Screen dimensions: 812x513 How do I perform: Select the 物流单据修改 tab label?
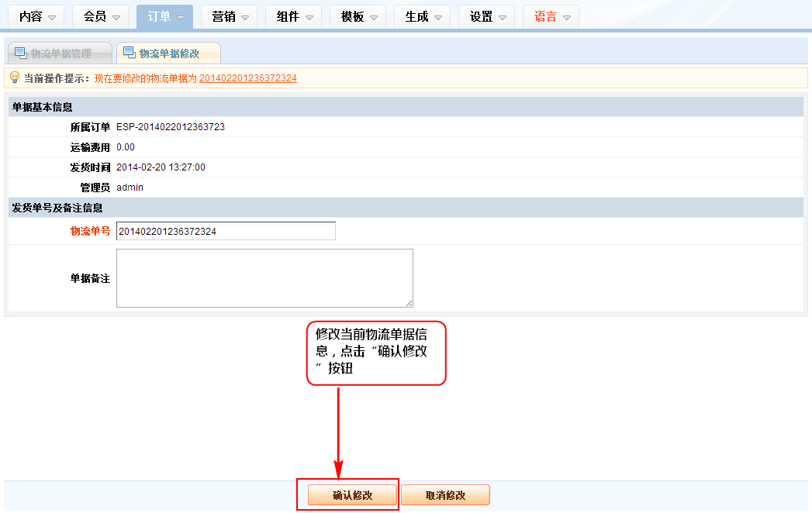coord(169,53)
